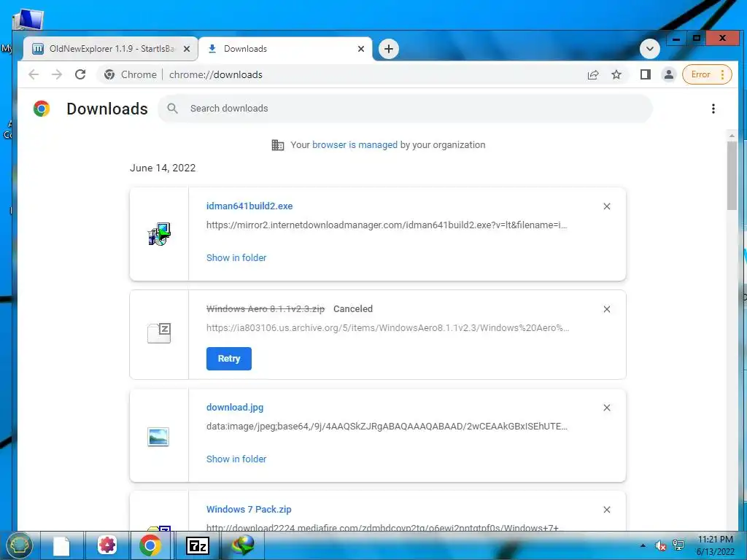
Task: Click the Windows Aero archive.org URL text
Action: [x=388, y=328]
